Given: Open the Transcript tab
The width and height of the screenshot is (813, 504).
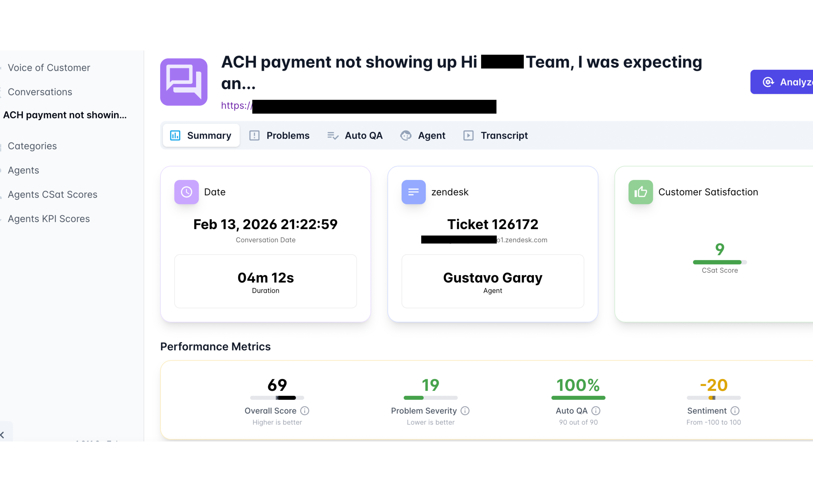Looking at the screenshot, I should [496, 136].
